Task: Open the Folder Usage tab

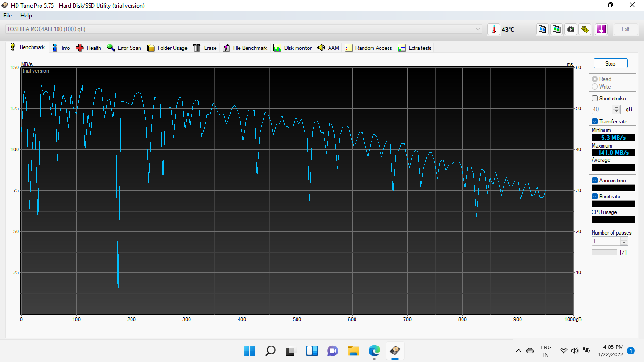Action: point(167,48)
